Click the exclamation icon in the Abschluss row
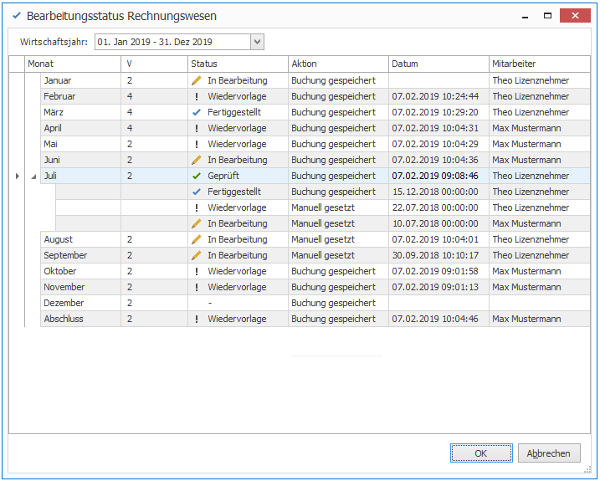 (197, 319)
